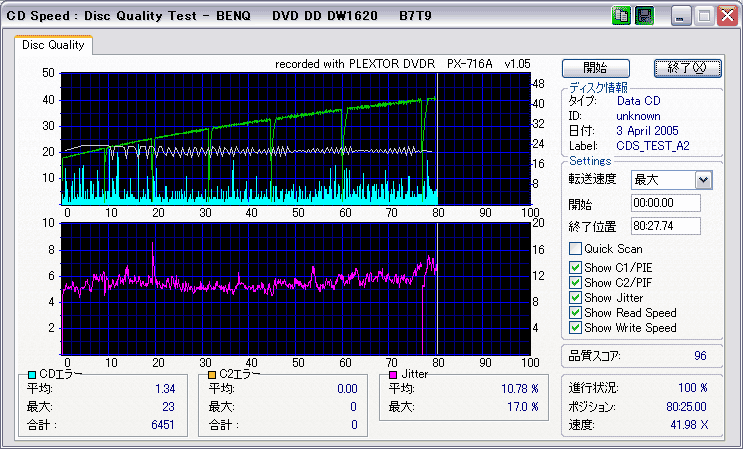Click the Jitter maximum 17.0 %

(524, 407)
